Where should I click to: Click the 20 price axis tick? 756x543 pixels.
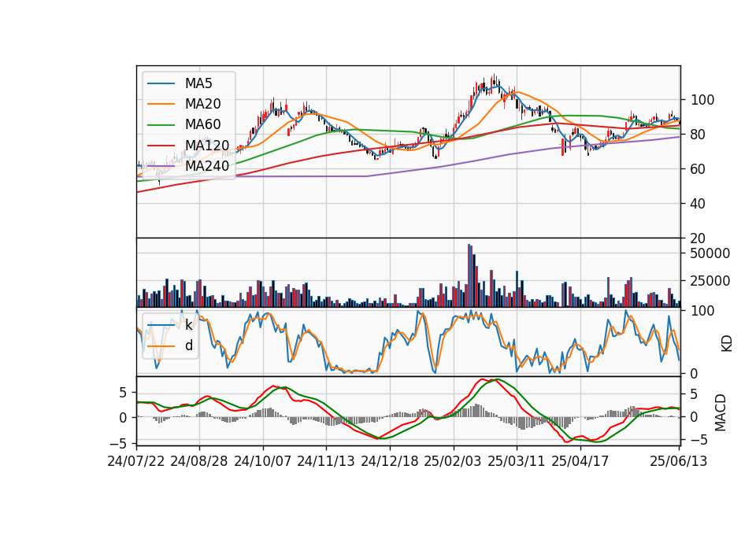point(699,238)
